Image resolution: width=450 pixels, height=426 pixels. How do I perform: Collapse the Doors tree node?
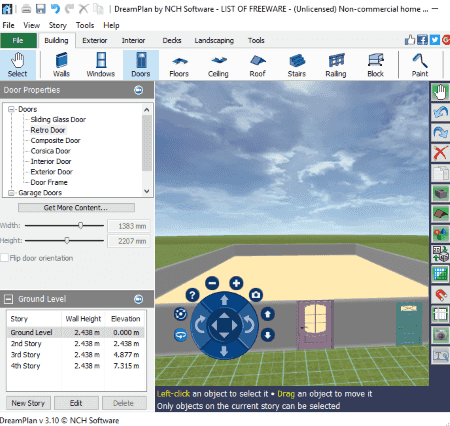pos(11,109)
